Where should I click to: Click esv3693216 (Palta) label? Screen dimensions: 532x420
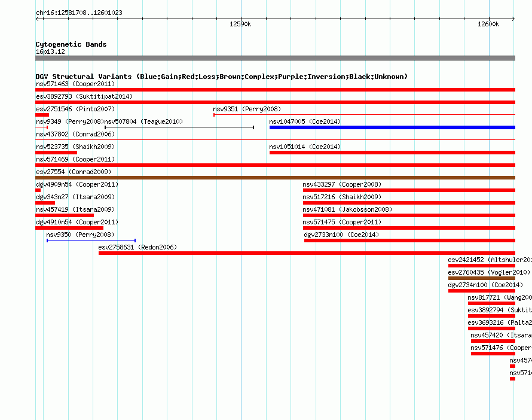click(x=500, y=322)
